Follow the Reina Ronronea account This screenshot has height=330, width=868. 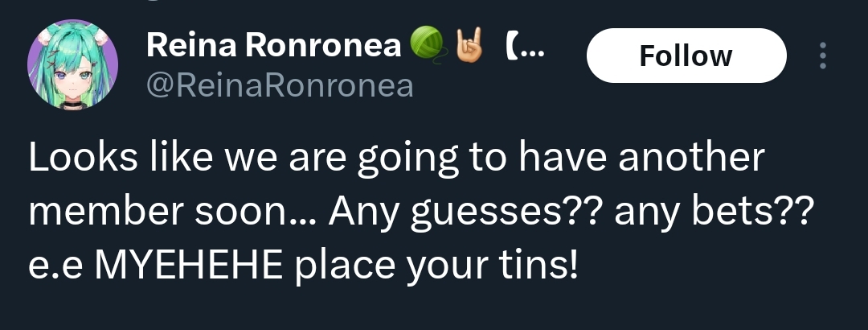coord(686,56)
